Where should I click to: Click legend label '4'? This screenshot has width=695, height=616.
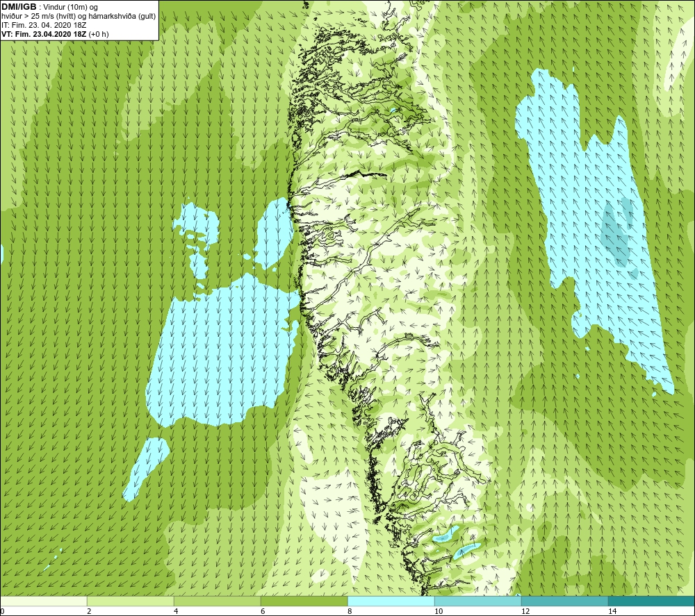(x=176, y=611)
